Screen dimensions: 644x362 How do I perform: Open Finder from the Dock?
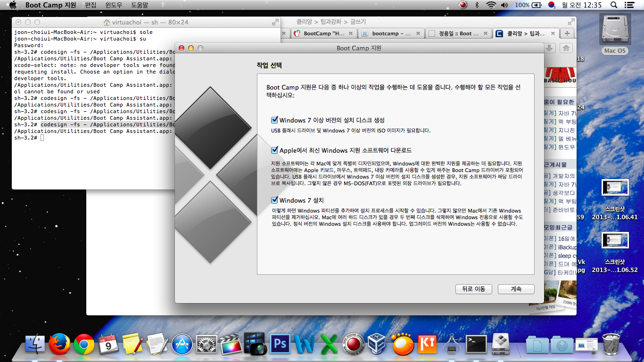tap(34, 344)
